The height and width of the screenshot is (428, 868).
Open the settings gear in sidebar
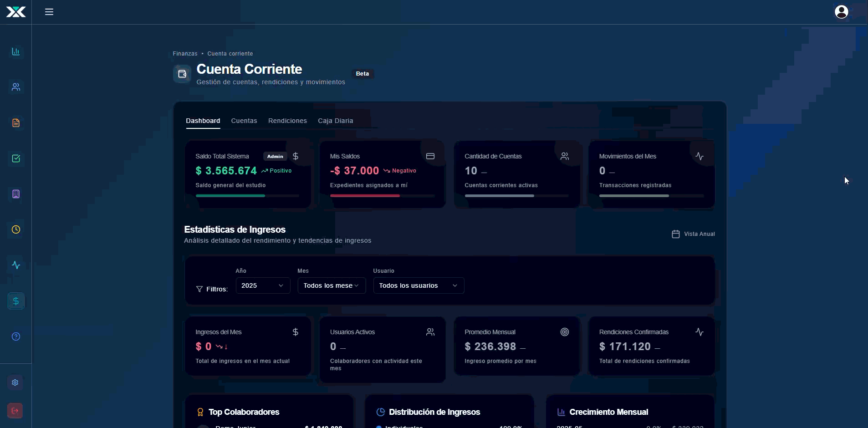tap(15, 382)
